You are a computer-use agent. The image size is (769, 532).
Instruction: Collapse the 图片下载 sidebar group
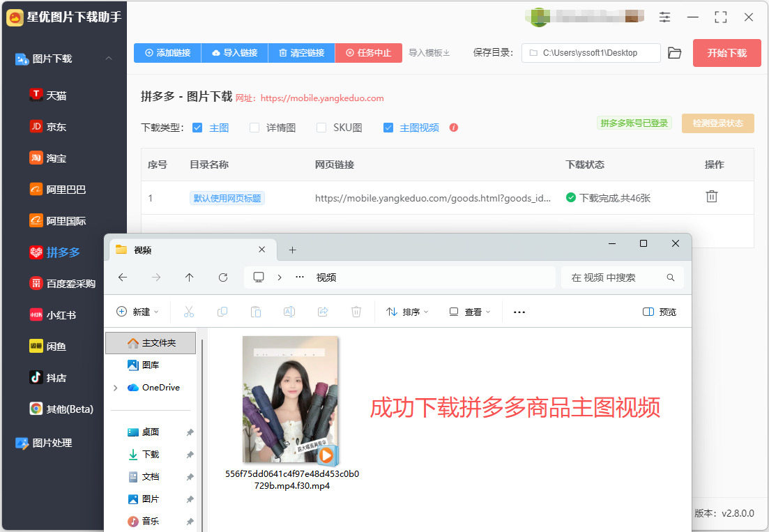[x=109, y=59]
